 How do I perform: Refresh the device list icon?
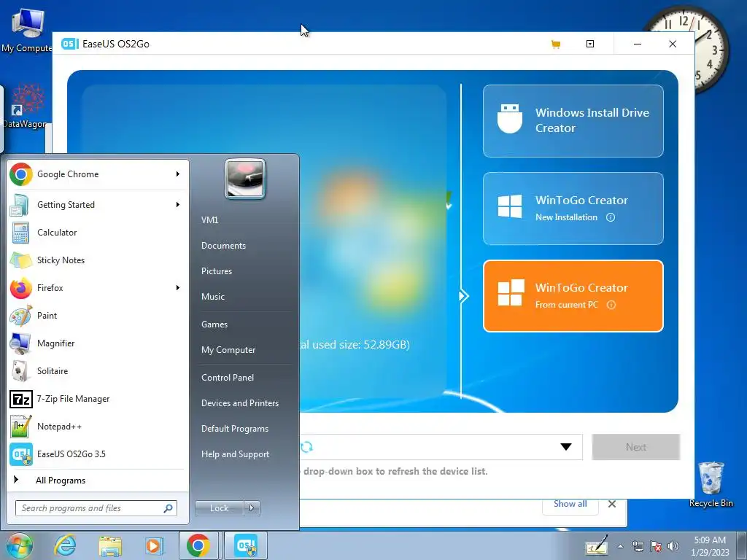tap(307, 447)
